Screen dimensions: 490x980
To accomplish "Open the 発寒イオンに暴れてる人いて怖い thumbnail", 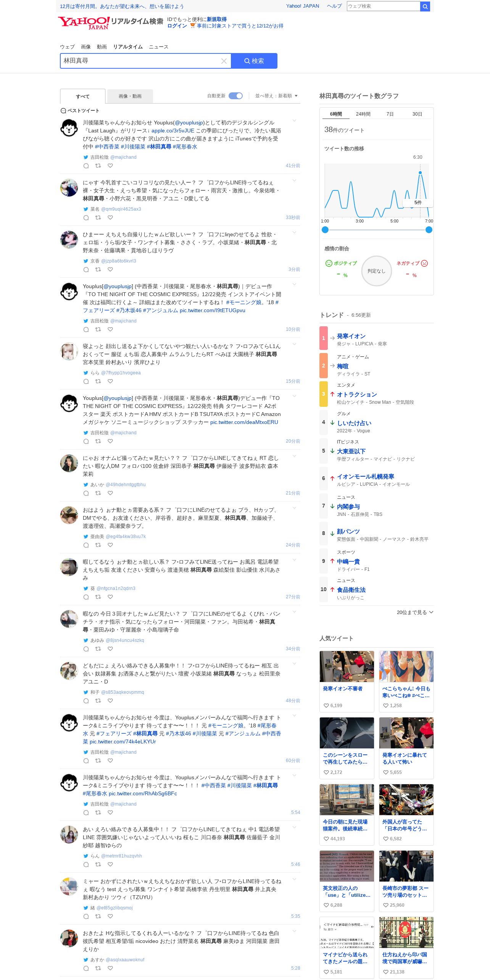I will tap(406, 733).
